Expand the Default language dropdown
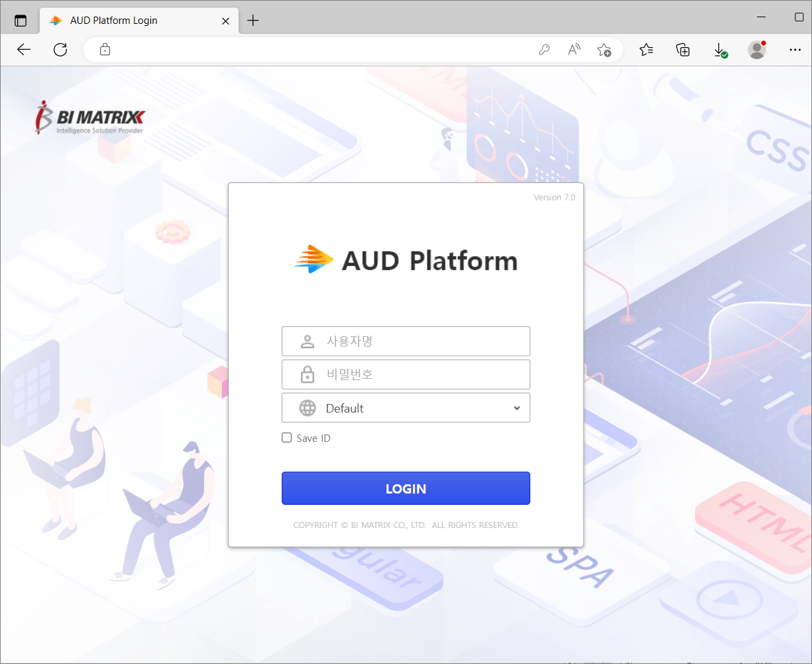Viewport: 812px width, 664px height. pyautogui.click(x=406, y=408)
